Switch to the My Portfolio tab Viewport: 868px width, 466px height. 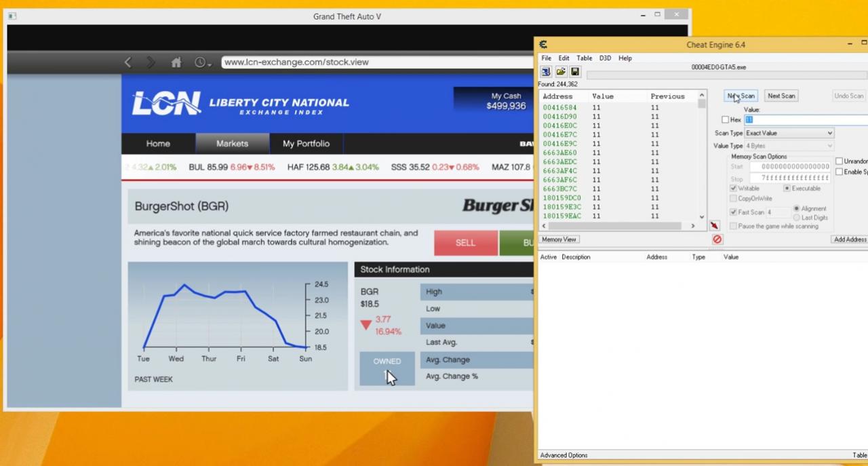tap(306, 144)
